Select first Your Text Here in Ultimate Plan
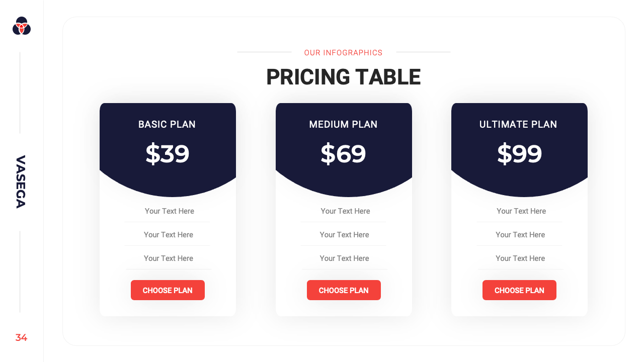Viewport: 644px width, 362px height. 521,211
